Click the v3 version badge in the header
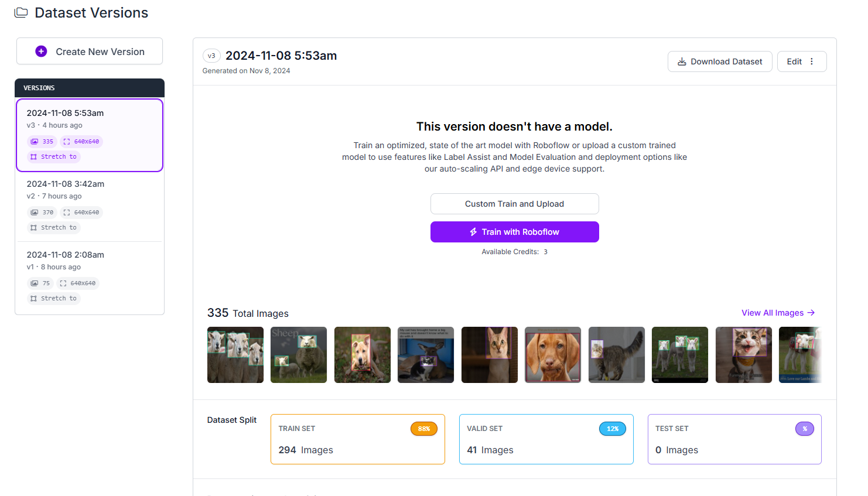The height and width of the screenshot is (496, 868). click(x=211, y=56)
